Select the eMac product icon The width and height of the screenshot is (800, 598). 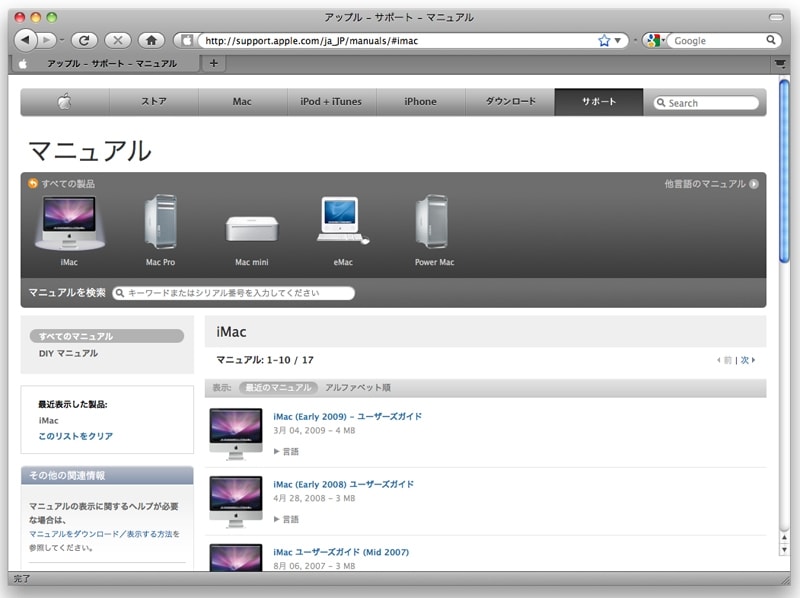tap(343, 231)
